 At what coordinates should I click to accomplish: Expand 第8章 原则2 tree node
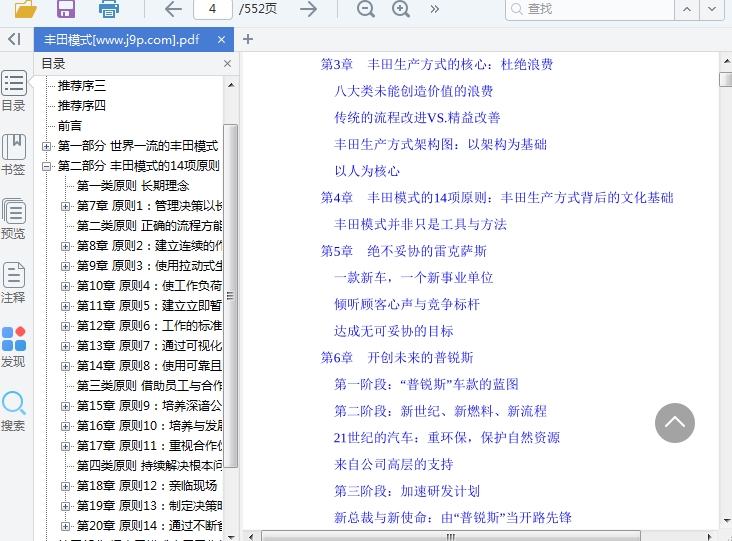pyautogui.click(x=65, y=246)
